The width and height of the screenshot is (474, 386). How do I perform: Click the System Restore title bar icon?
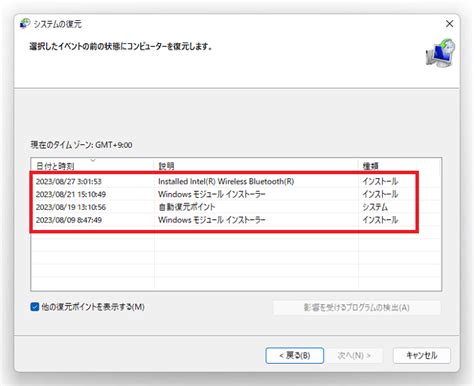(x=25, y=24)
